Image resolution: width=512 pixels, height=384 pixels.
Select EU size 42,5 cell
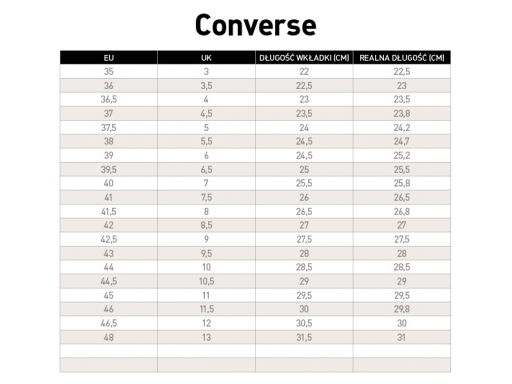pos(109,239)
